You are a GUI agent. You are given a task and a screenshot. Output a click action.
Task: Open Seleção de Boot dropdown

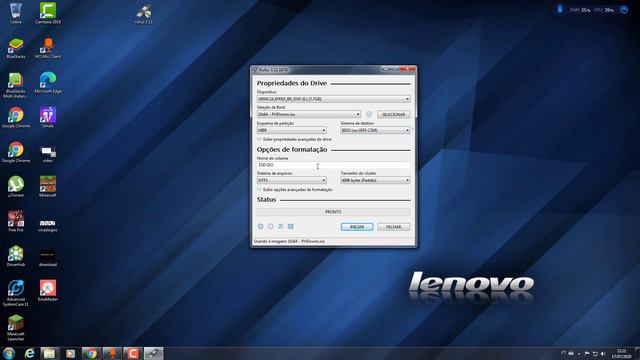(309, 114)
